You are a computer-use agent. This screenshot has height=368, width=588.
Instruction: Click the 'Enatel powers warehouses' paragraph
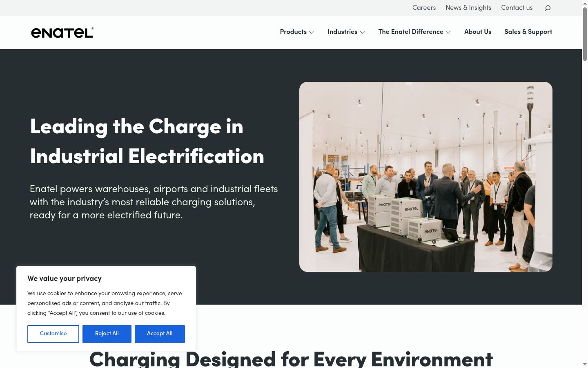coord(154,202)
